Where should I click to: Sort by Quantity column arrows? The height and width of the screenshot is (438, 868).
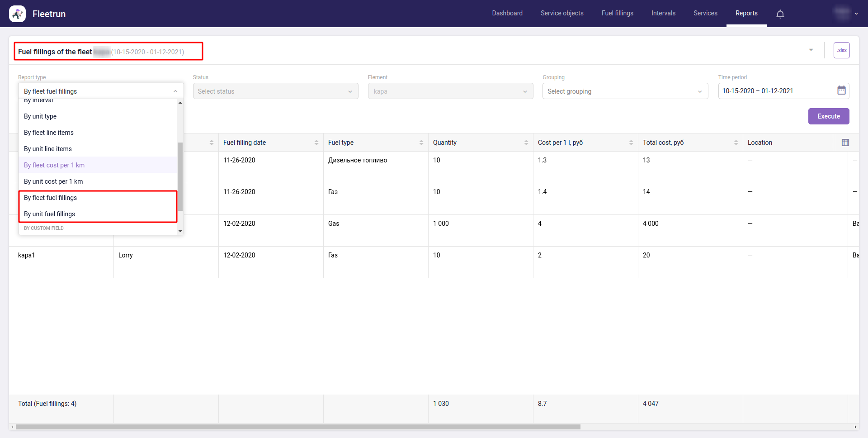pyautogui.click(x=526, y=143)
